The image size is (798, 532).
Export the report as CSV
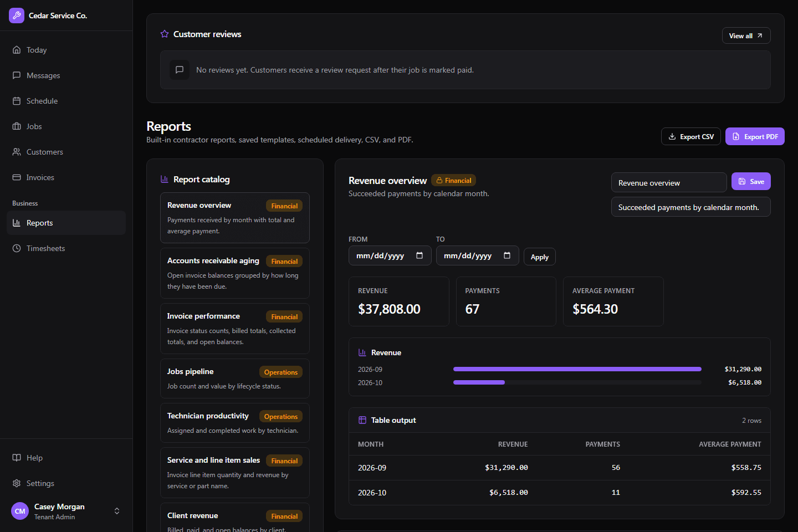691,136
